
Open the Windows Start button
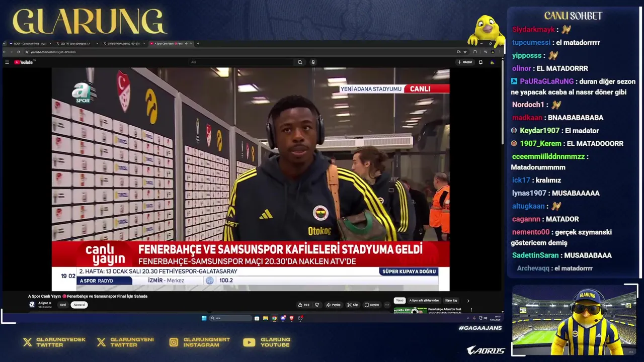click(204, 318)
